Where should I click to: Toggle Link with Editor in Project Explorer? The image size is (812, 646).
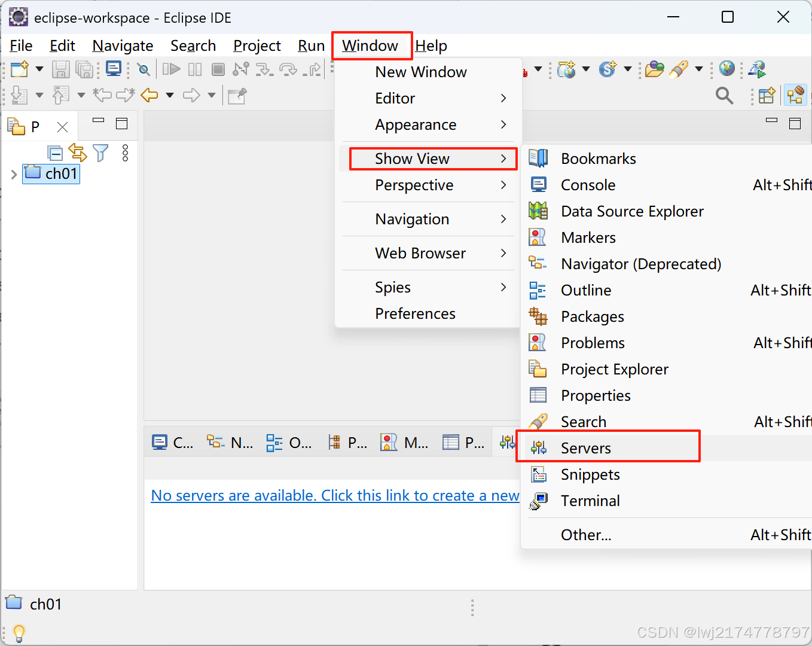click(x=78, y=153)
